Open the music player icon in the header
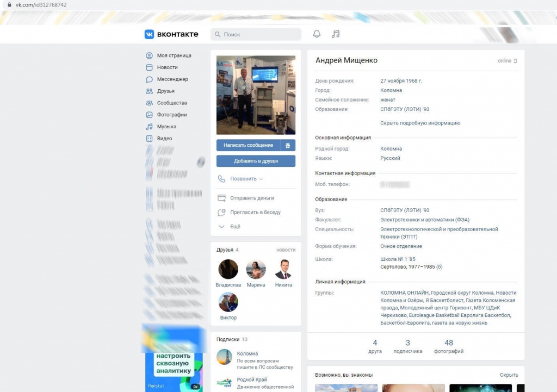This screenshot has height=392, width=557. coord(335,34)
